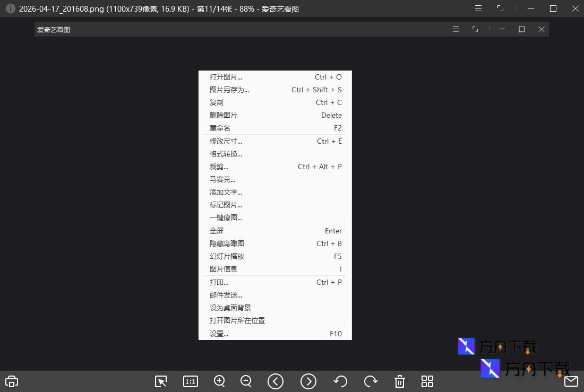View image at 1:1 actual size
The image size is (584, 392).
[190, 381]
